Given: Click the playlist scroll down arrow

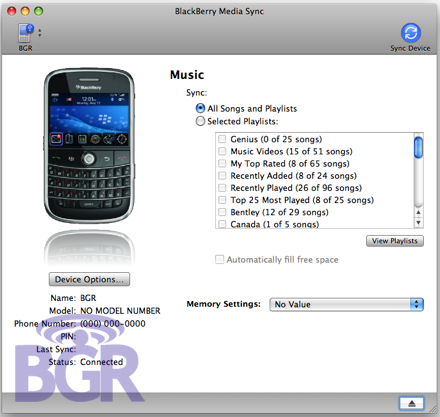Looking at the screenshot, I should pyautogui.click(x=418, y=222).
